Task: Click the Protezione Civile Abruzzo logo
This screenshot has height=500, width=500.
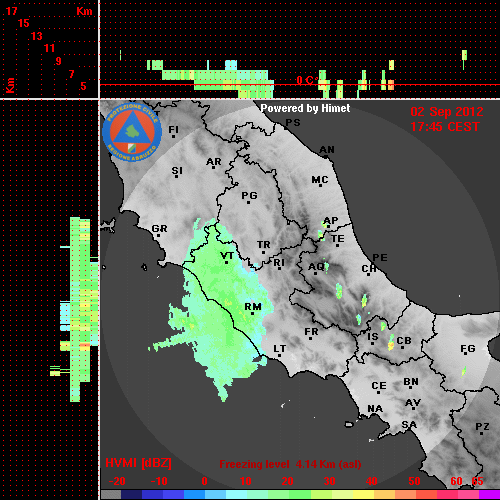Action: click(132, 133)
